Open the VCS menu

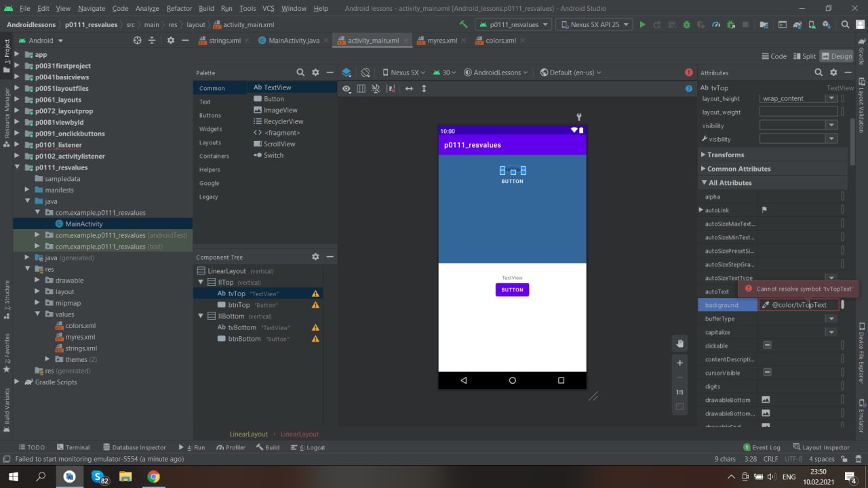tap(268, 8)
